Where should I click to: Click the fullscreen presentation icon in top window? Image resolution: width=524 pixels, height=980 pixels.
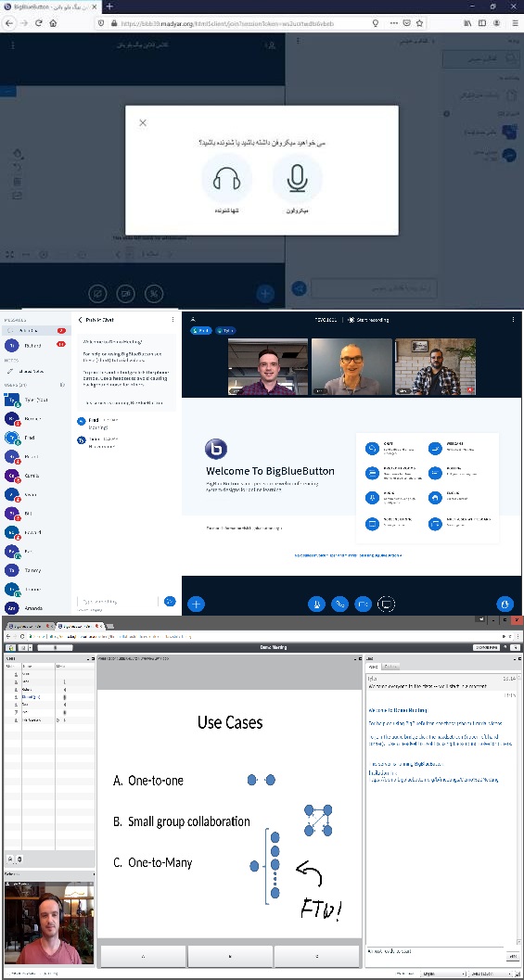[x=9, y=254]
